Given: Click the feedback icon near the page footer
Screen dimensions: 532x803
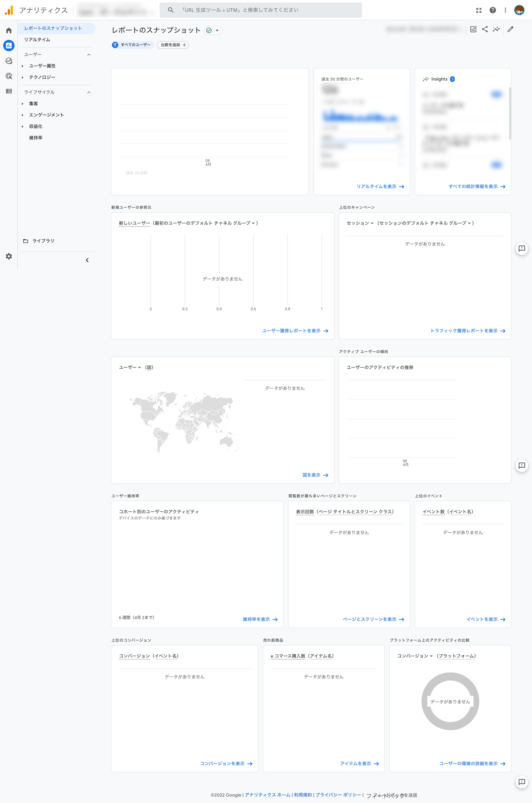Looking at the screenshot, I should pos(522,782).
